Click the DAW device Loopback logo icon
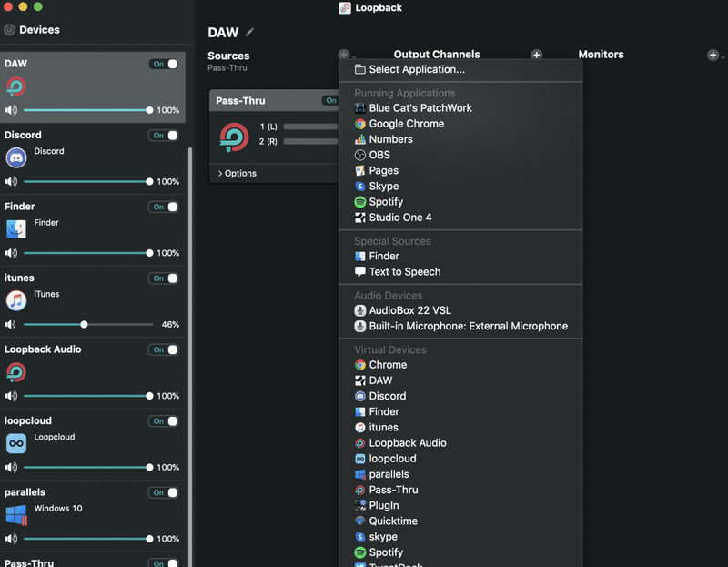 (x=16, y=86)
